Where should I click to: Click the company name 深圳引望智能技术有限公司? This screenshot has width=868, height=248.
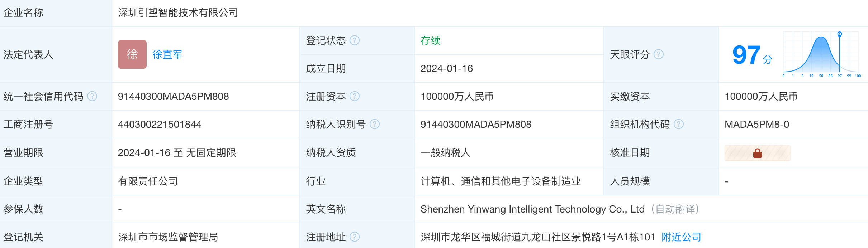178,13
